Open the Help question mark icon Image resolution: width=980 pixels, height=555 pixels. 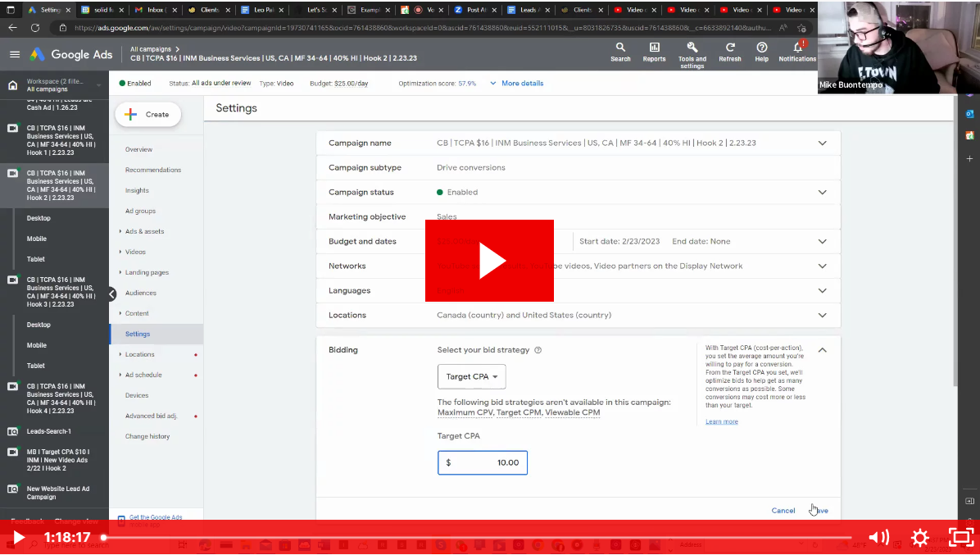pyautogui.click(x=761, y=48)
